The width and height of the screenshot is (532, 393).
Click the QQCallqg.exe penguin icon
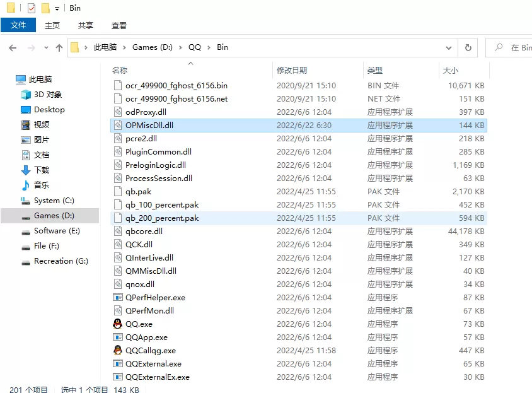(x=117, y=351)
